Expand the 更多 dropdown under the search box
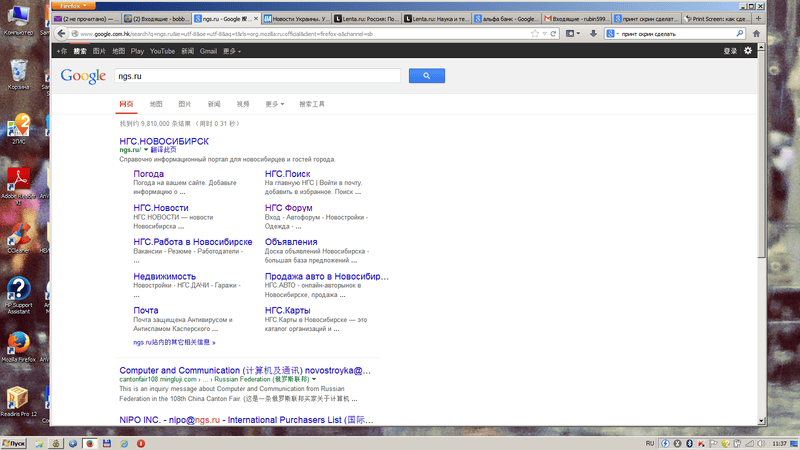Screen dimensions: 800x450 pyautogui.click(x=274, y=104)
